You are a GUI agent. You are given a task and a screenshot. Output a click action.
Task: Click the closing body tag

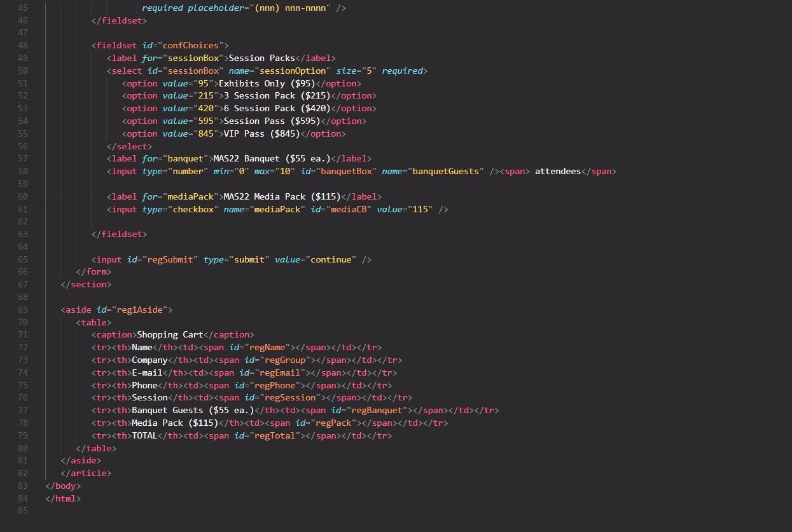pos(63,486)
